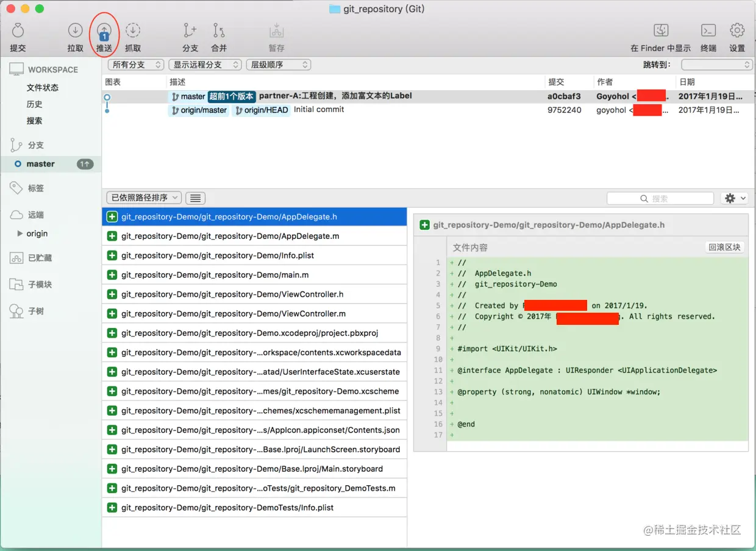
Task: Click the origin/HEAD branch label
Action: (x=260, y=110)
